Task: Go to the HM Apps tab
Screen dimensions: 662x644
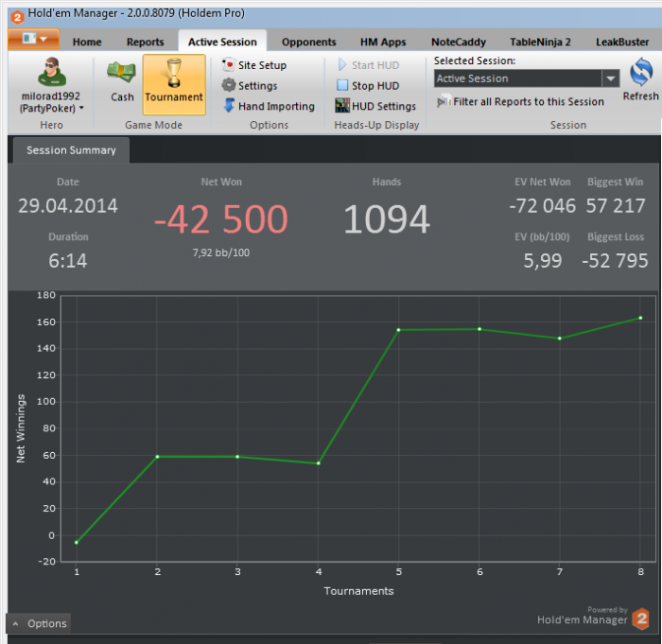Action: [383, 42]
